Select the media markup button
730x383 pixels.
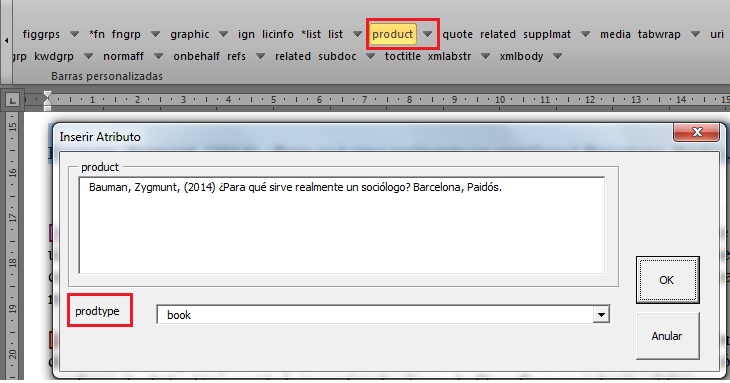615,34
